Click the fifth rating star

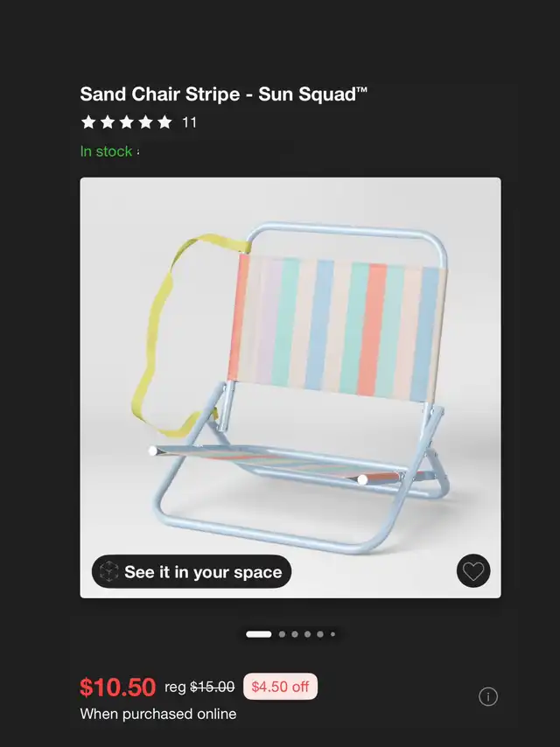click(x=164, y=122)
